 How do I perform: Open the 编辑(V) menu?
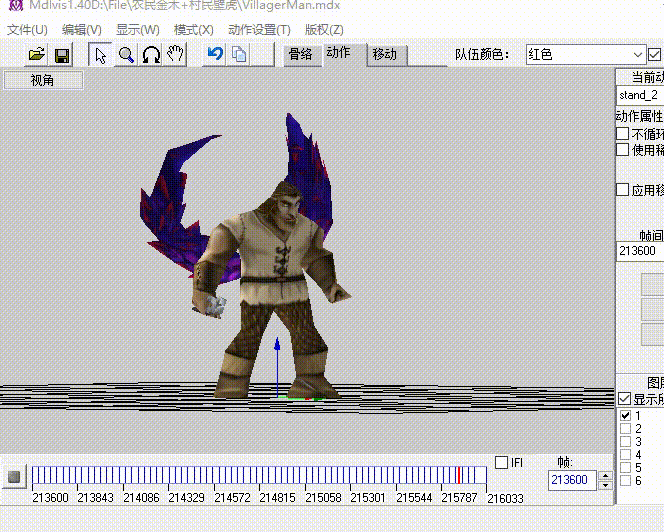click(x=82, y=30)
